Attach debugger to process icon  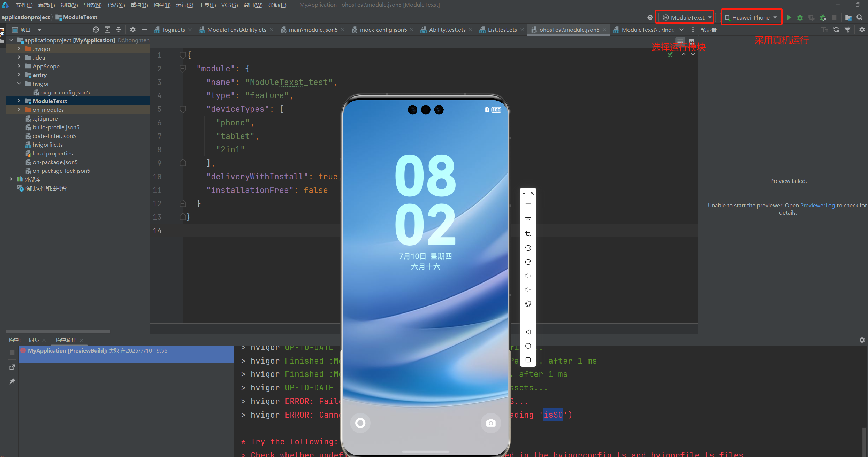tap(823, 17)
